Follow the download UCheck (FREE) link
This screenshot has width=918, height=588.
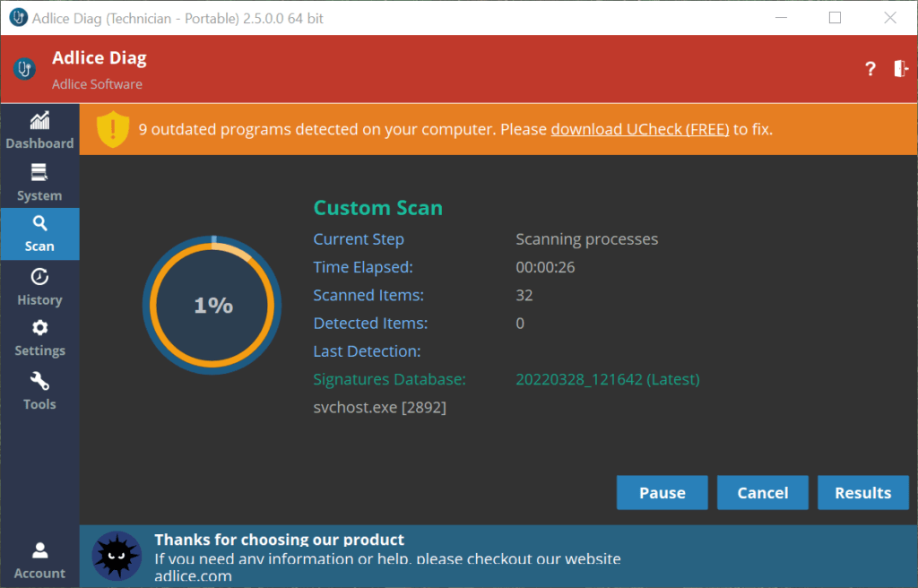[639, 129]
